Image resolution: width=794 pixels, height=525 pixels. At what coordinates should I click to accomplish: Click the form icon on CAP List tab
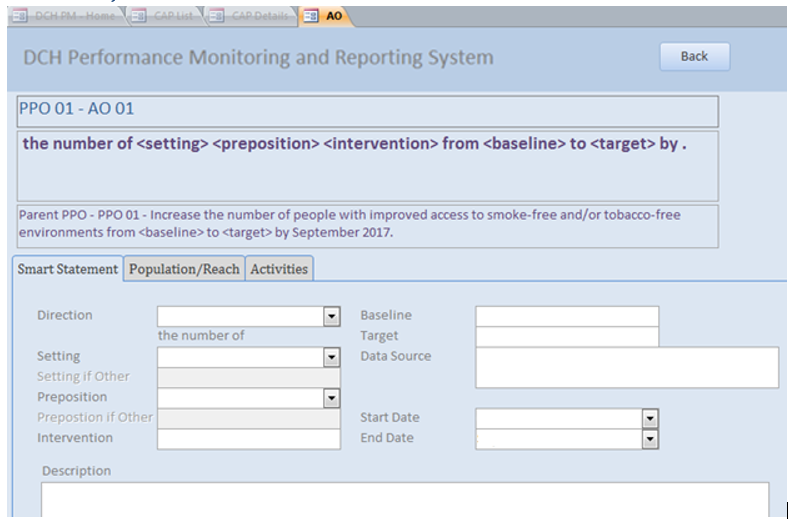pyautogui.click(x=137, y=15)
